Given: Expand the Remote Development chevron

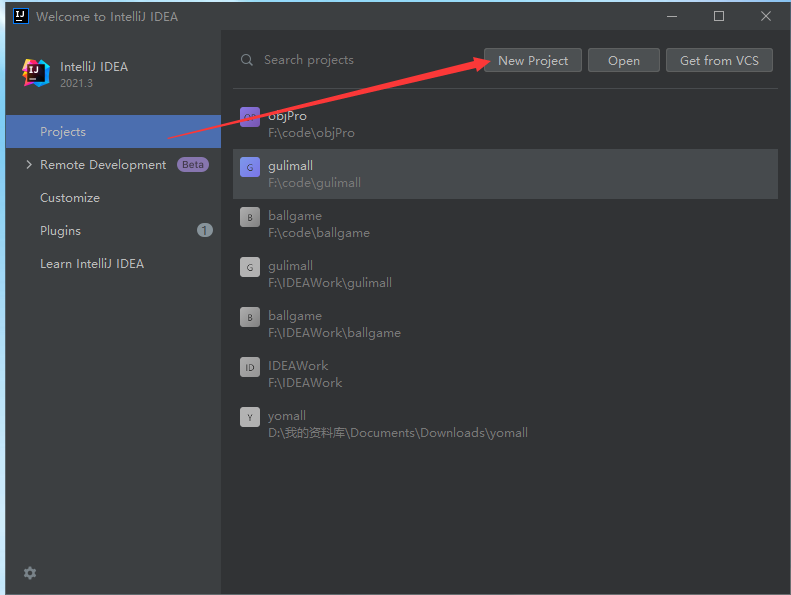Looking at the screenshot, I should point(29,165).
